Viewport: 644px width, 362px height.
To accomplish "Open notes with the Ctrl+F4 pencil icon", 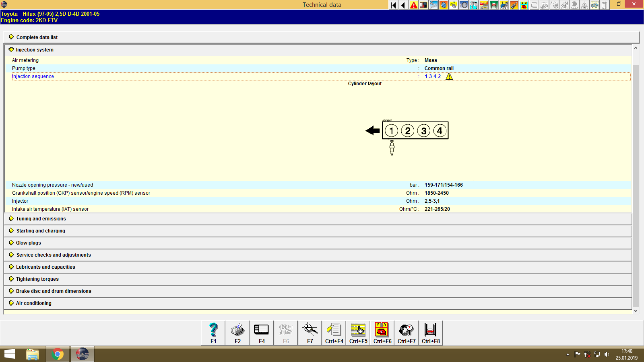I will pyautogui.click(x=334, y=332).
